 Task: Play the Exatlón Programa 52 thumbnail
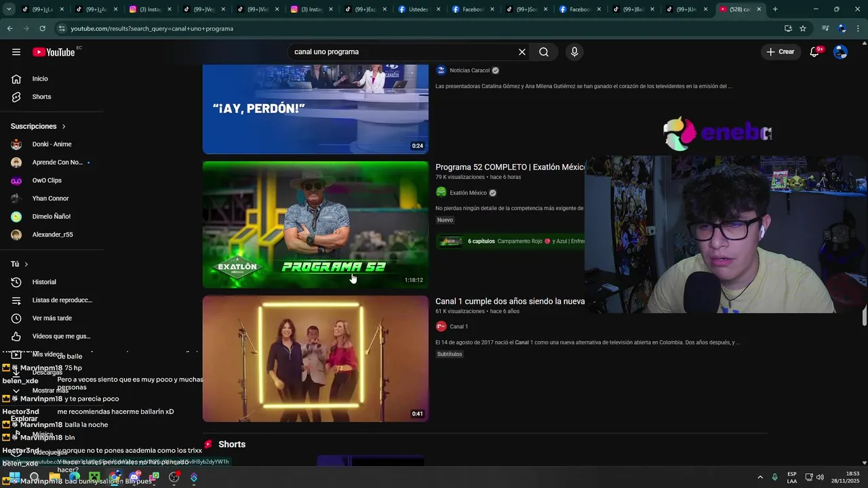click(315, 224)
